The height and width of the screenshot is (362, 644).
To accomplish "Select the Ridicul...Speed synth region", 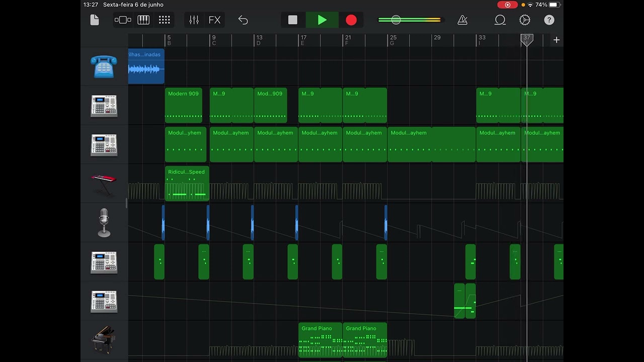I will click(187, 184).
